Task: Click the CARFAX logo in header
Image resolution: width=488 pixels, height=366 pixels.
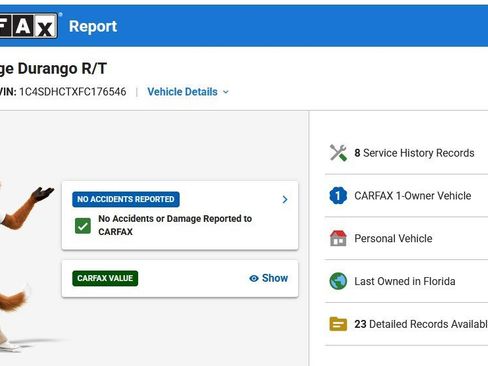Action: click(29, 25)
